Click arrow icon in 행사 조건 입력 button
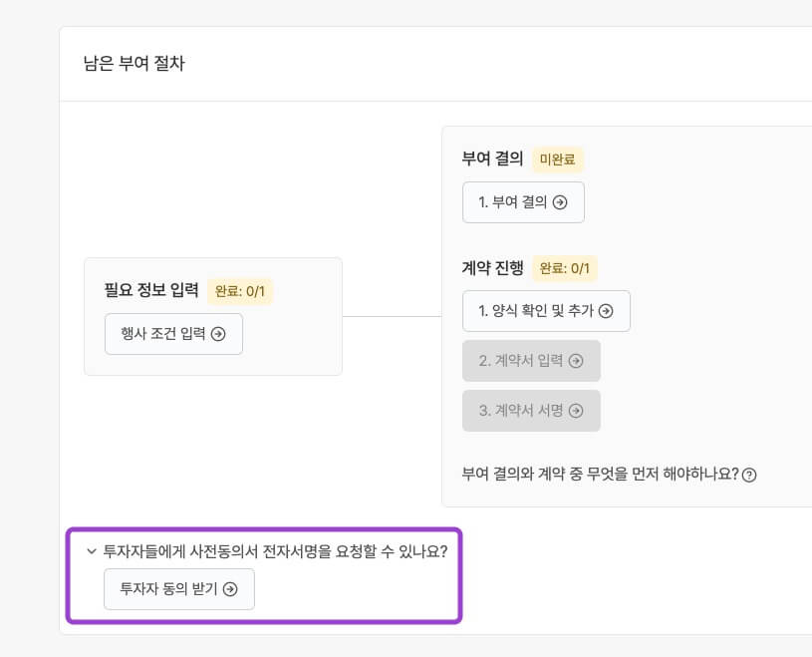812x657 pixels. tap(218, 334)
